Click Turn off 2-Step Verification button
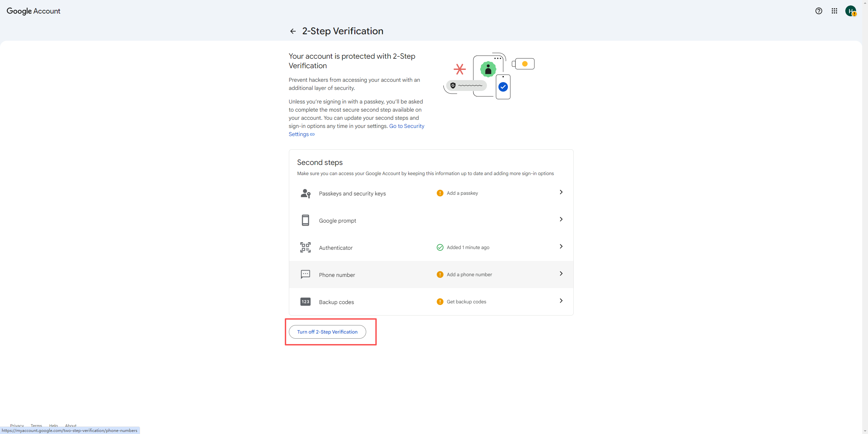This screenshot has width=868, height=434. (327, 332)
